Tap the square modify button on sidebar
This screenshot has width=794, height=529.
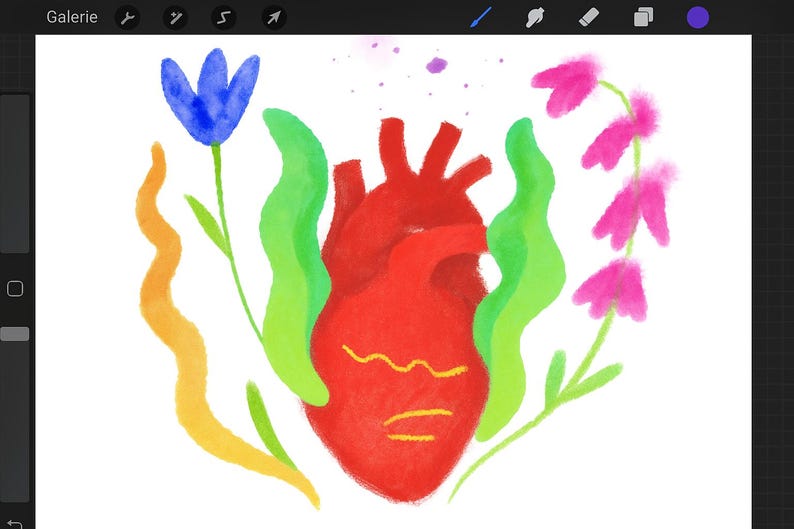15,289
